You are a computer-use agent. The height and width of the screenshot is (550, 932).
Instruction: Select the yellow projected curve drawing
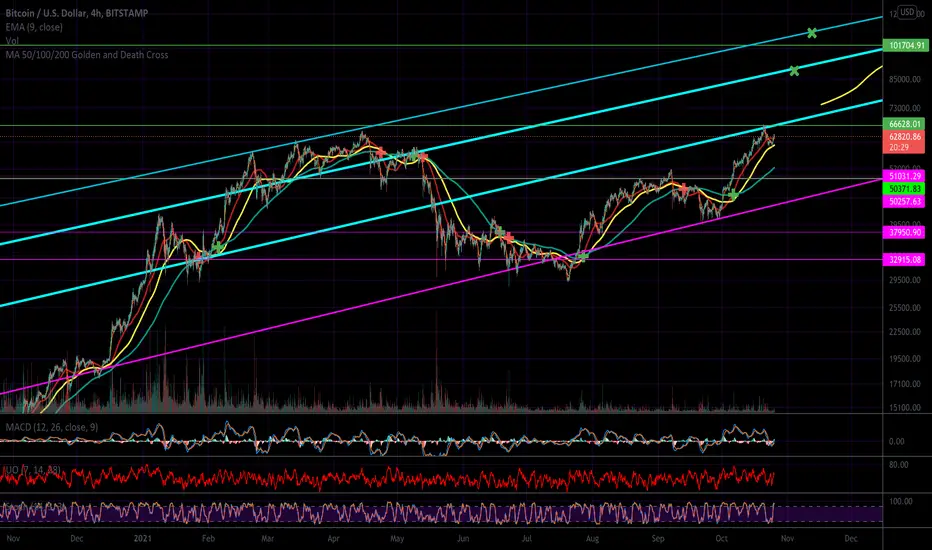click(854, 89)
